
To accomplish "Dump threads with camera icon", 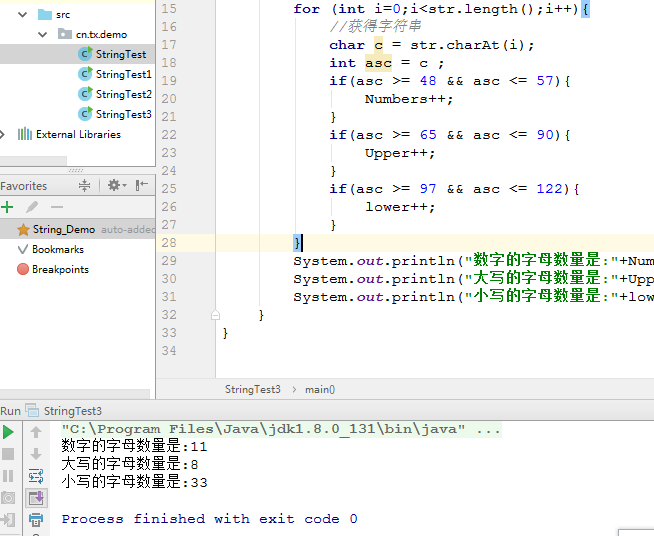I will tap(8, 498).
